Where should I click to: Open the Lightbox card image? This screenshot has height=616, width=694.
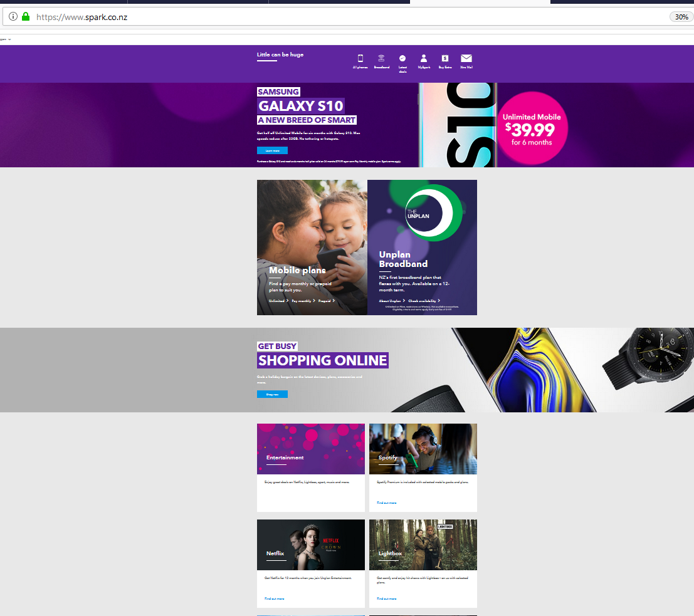click(x=423, y=545)
